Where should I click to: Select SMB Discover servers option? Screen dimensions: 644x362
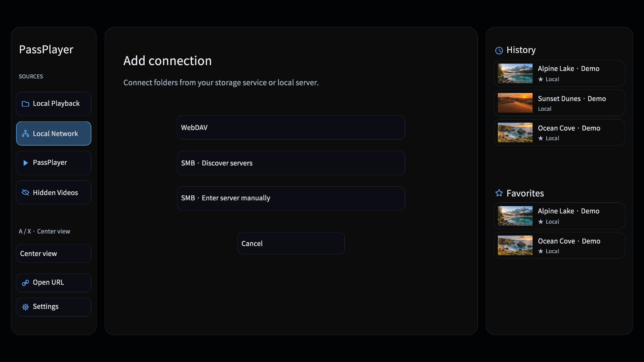pos(291,163)
